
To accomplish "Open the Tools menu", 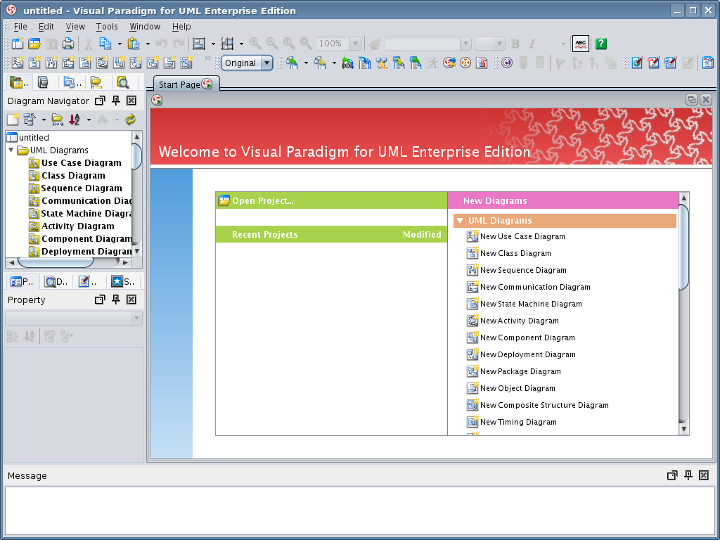I will point(107,27).
